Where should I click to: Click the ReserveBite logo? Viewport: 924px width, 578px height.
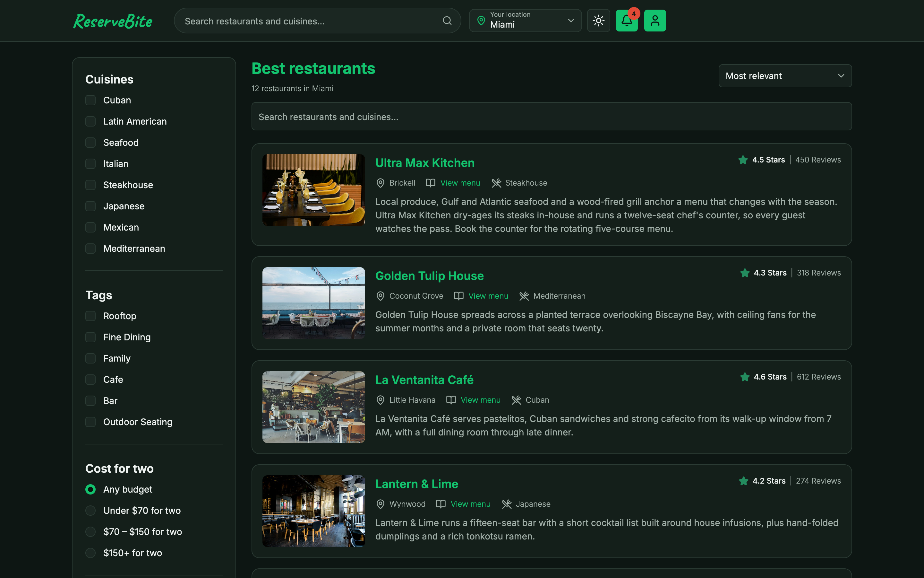[113, 21]
